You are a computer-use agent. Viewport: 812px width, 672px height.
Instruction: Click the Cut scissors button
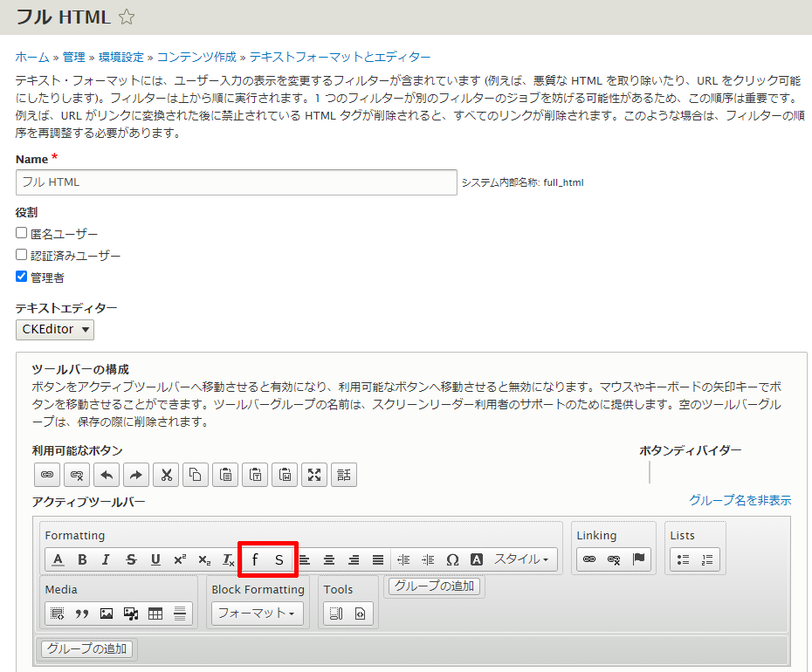(166, 475)
